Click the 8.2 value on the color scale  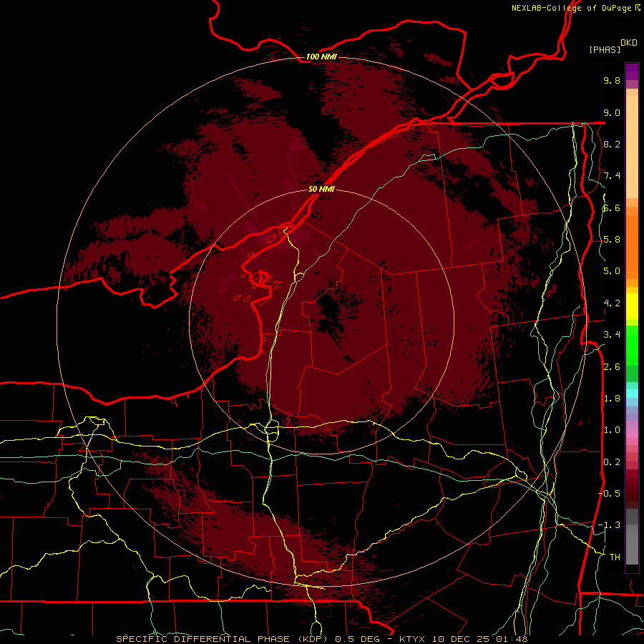pos(612,144)
